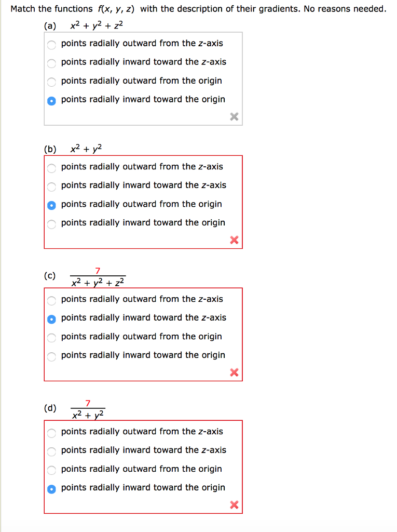Screen dimensions: 397x532
Task: Select 'points radially inward toward the origin' for (d)
Action: pos(51,489)
